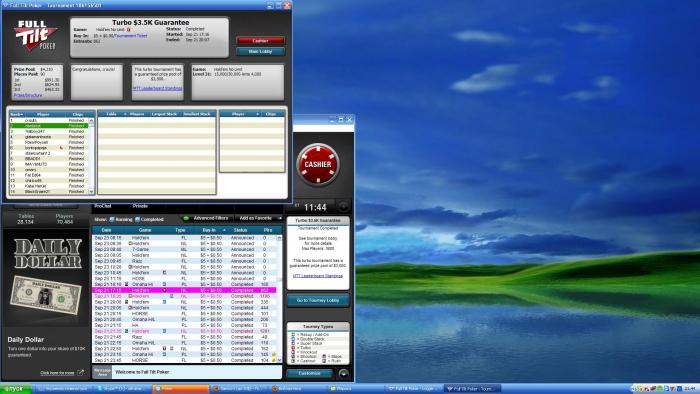Click the 'Click here for more' link
This screenshot has width=700, height=394.
57,373
